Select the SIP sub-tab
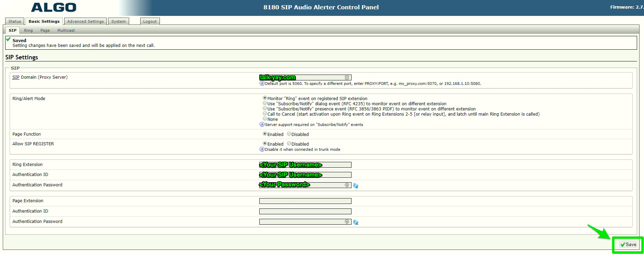Image resolution: width=644 pixels, height=254 pixels. click(13, 30)
